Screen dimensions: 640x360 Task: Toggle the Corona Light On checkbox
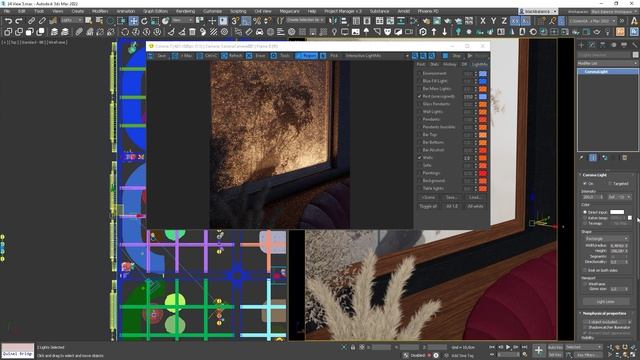pyautogui.click(x=585, y=184)
